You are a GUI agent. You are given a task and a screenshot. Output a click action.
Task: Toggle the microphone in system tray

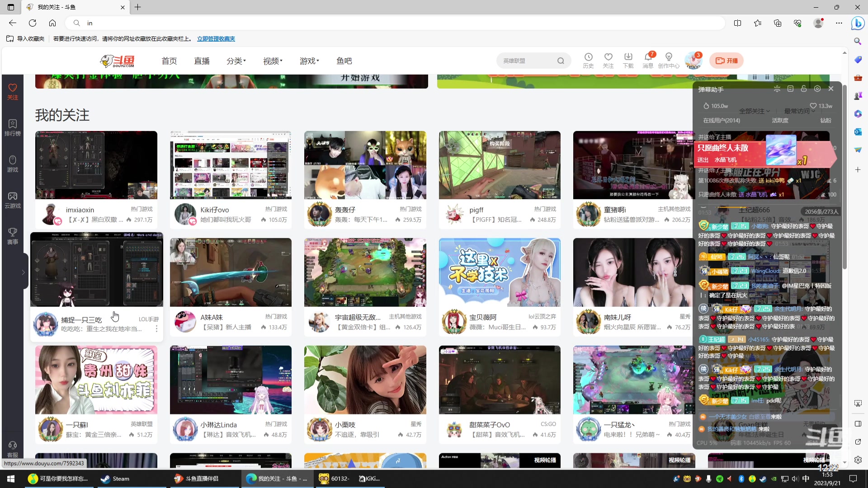[x=709, y=479]
